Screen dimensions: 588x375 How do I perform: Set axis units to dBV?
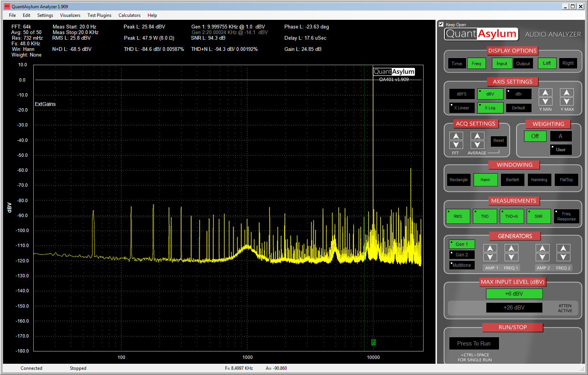(x=490, y=94)
